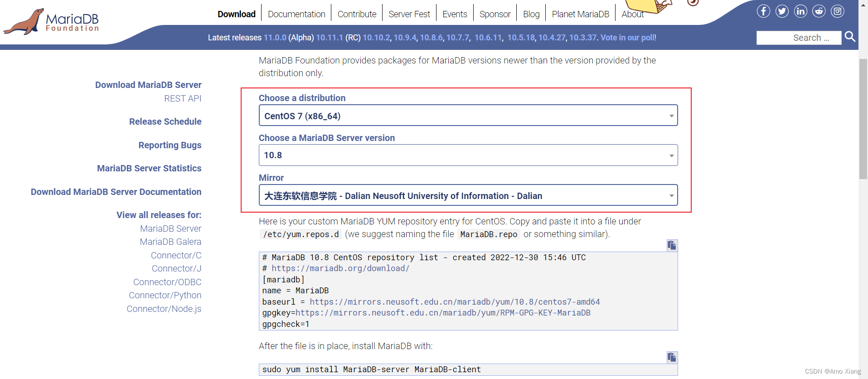Go to Documentation in top navigation
Image resolution: width=868 pixels, height=379 pixels.
click(296, 14)
